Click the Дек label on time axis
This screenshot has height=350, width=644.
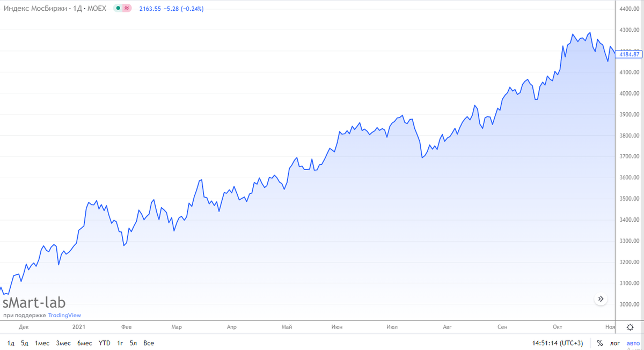pos(23,326)
